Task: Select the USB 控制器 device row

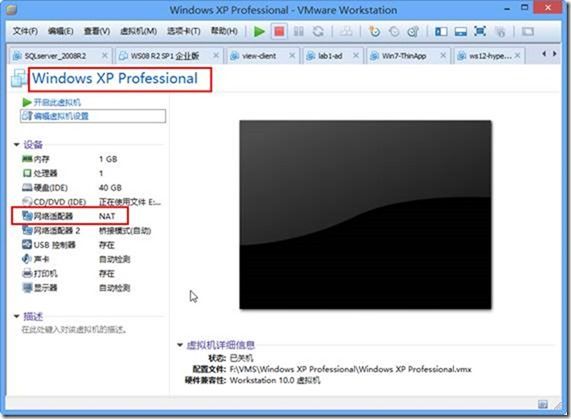Action: point(92,245)
